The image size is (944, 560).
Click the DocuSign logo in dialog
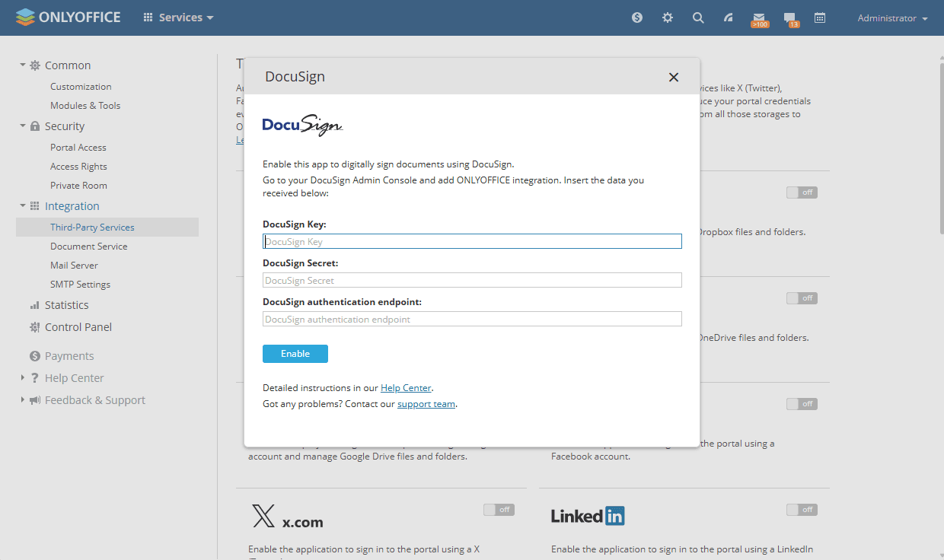[302, 126]
